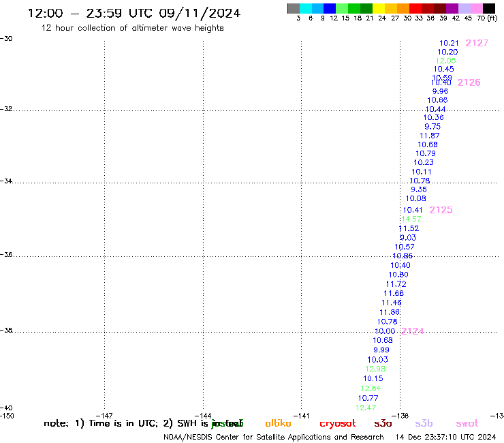Click the wave height value 9.75

[432, 127]
